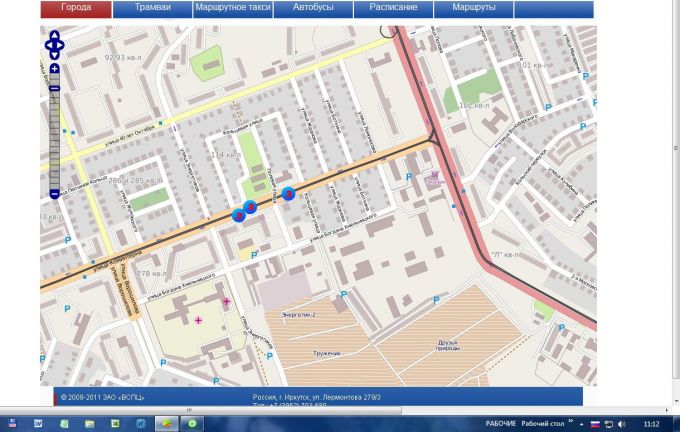
Task: Switch to the Трамваи tab
Action: (x=153, y=8)
